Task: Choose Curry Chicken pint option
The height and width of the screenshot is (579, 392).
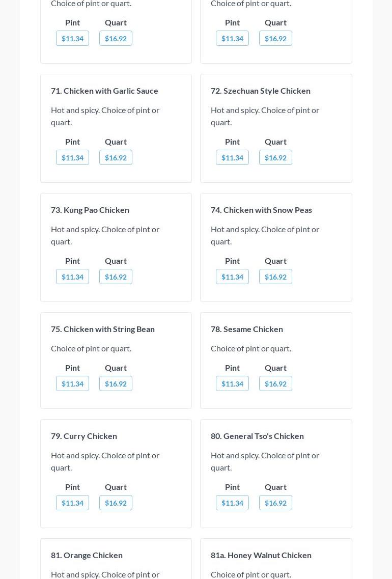Action: (72, 503)
